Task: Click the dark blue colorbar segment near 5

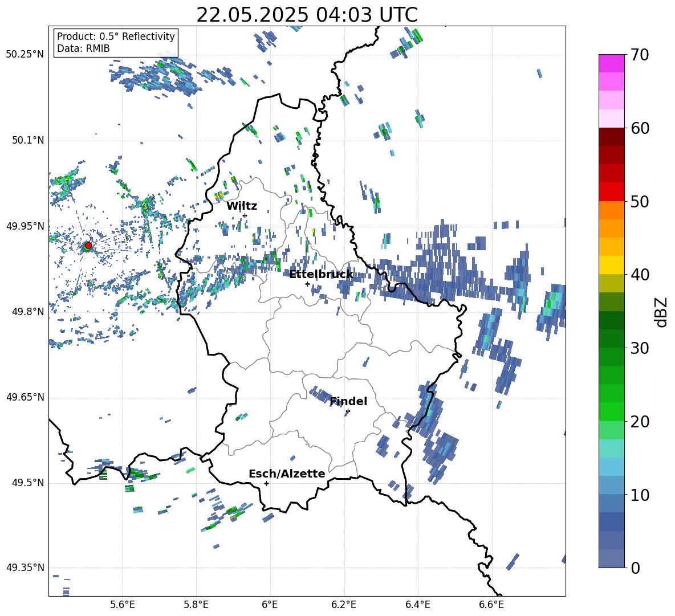Action: [x=611, y=522]
